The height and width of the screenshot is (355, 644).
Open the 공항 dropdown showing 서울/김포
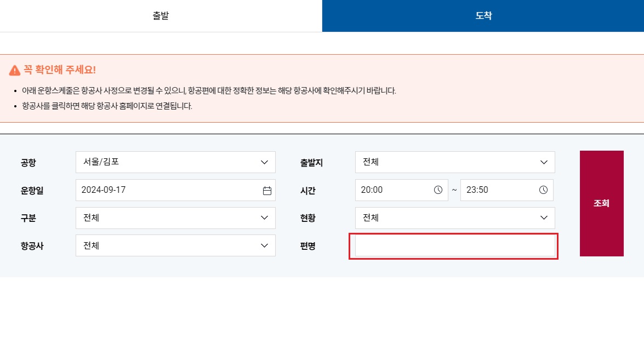[175, 162]
